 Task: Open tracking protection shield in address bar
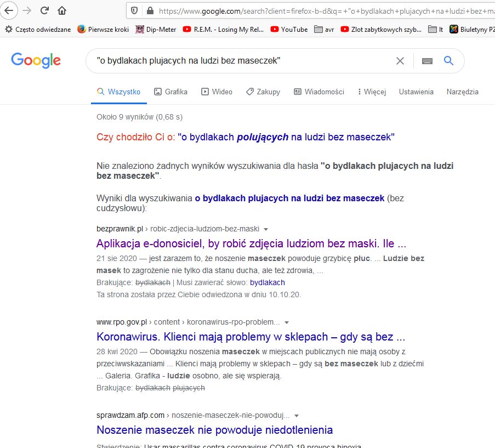click(134, 11)
